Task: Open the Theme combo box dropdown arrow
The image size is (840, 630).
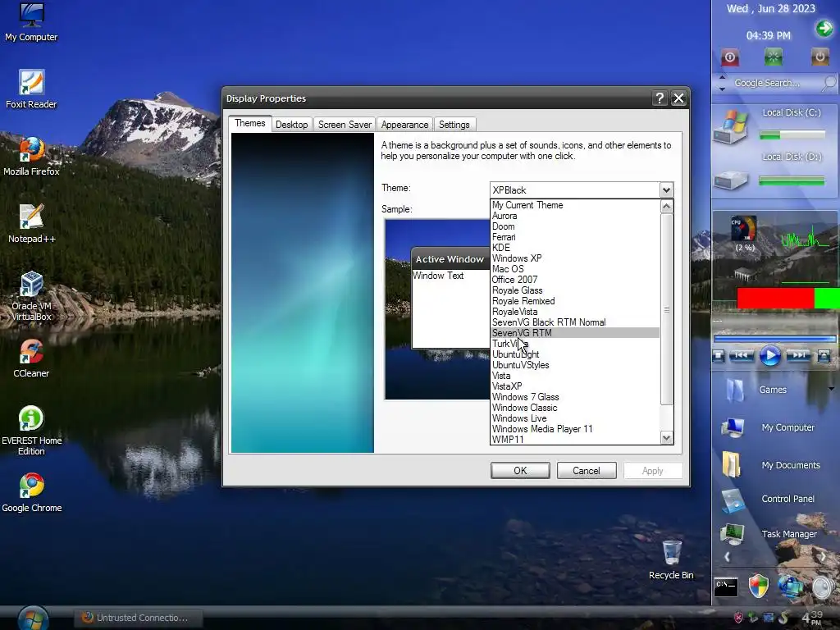Action: [x=666, y=190]
